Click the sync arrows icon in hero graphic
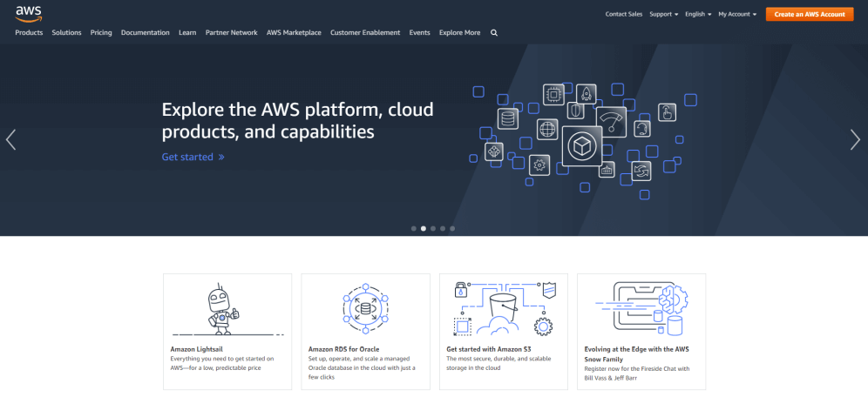 tap(641, 171)
